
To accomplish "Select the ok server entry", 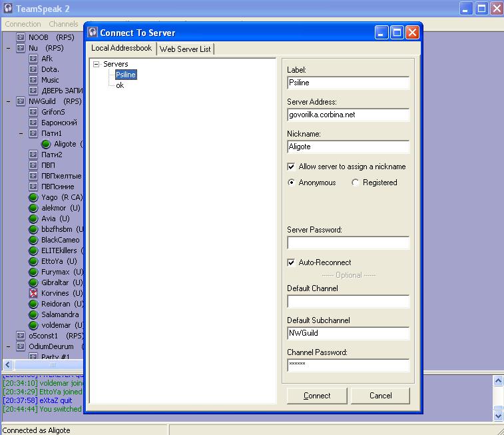I will [x=120, y=85].
